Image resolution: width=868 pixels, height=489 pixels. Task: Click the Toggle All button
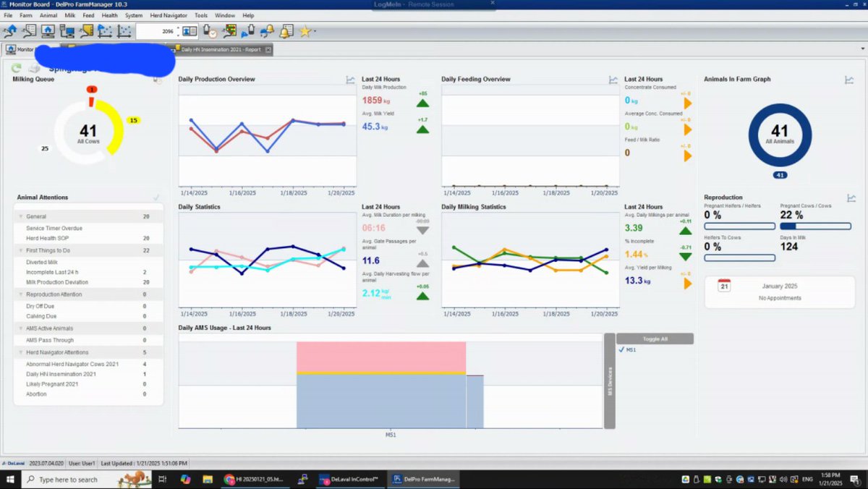(x=654, y=339)
